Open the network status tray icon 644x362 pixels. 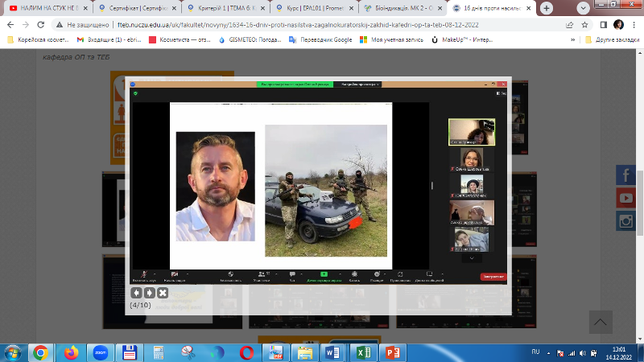point(572,353)
